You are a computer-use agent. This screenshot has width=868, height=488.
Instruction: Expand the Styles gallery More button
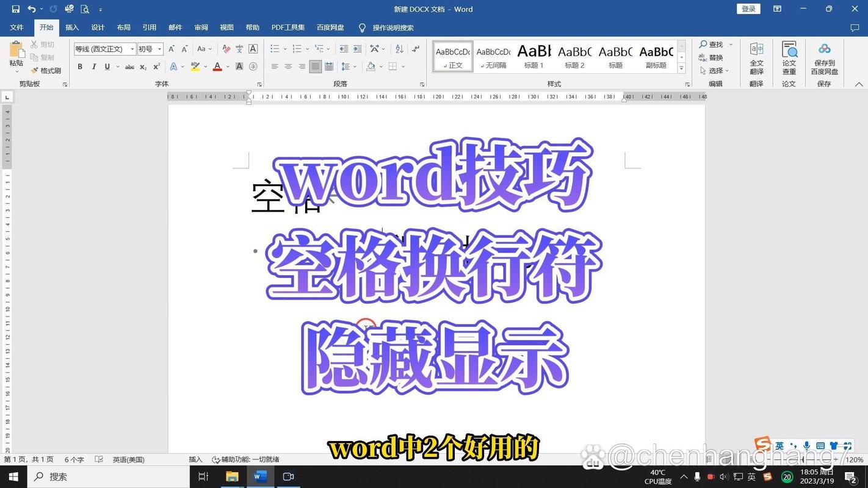click(682, 69)
